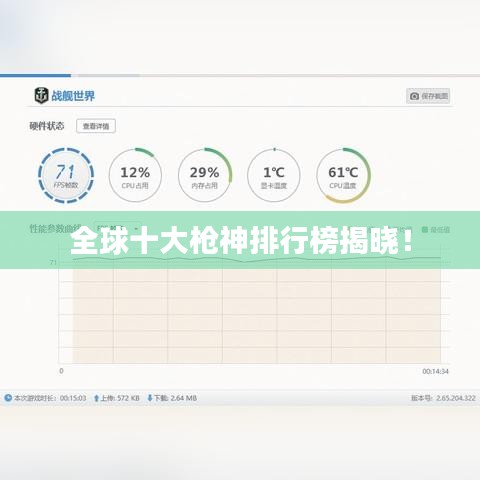Open the performance curve parameter dropdown
480x480 pixels.
click(x=117, y=229)
